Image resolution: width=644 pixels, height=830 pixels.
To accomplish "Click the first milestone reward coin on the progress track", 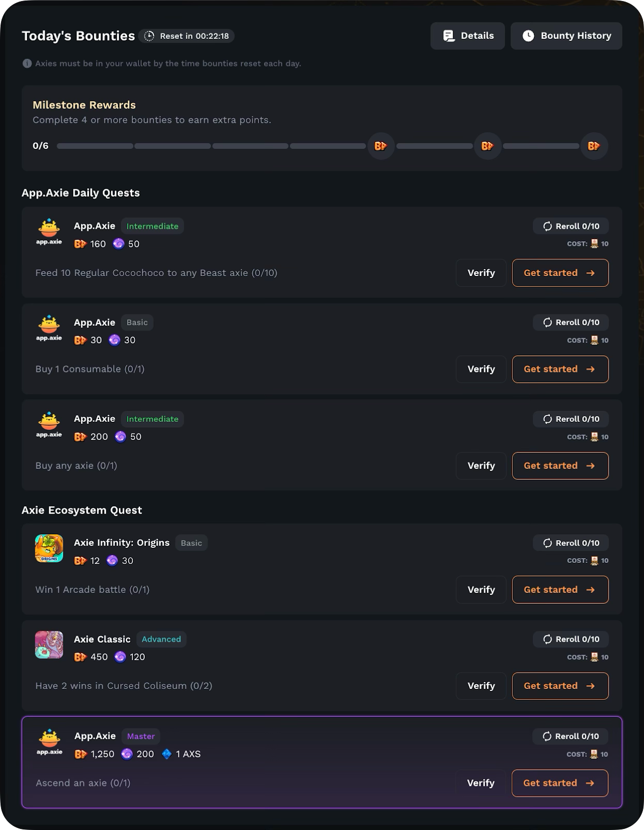I will pos(381,146).
